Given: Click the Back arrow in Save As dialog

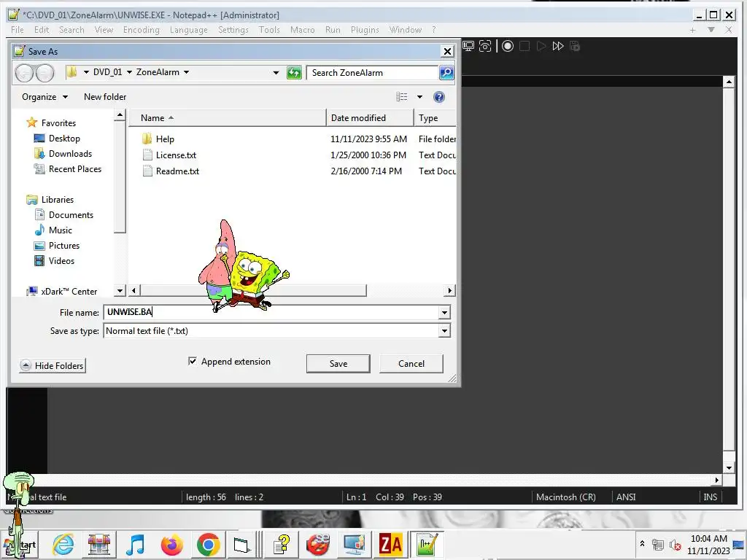Looking at the screenshot, I should [x=24, y=73].
